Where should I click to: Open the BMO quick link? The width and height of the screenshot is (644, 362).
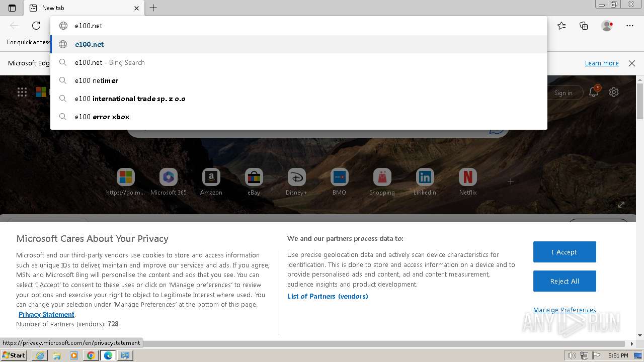click(340, 182)
